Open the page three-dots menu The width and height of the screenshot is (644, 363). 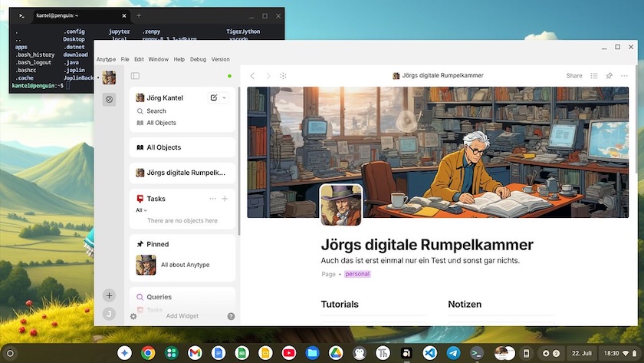pyautogui.click(x=624, y=76)
